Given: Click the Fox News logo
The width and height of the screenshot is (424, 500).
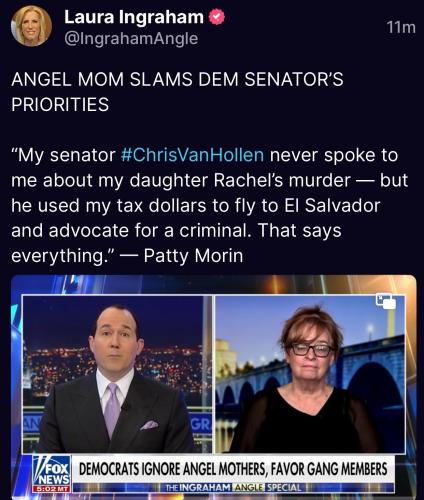Looking at the screenshot, I should click(52, 471).
